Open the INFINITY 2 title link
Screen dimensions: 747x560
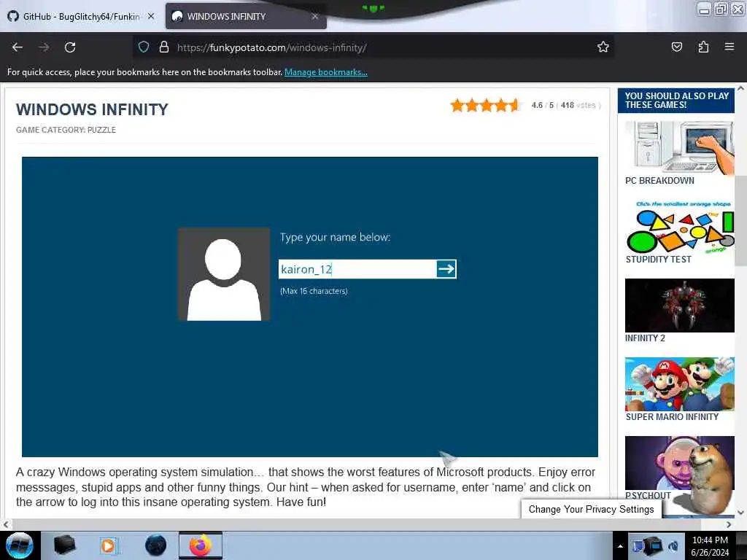tap(645, 338)
